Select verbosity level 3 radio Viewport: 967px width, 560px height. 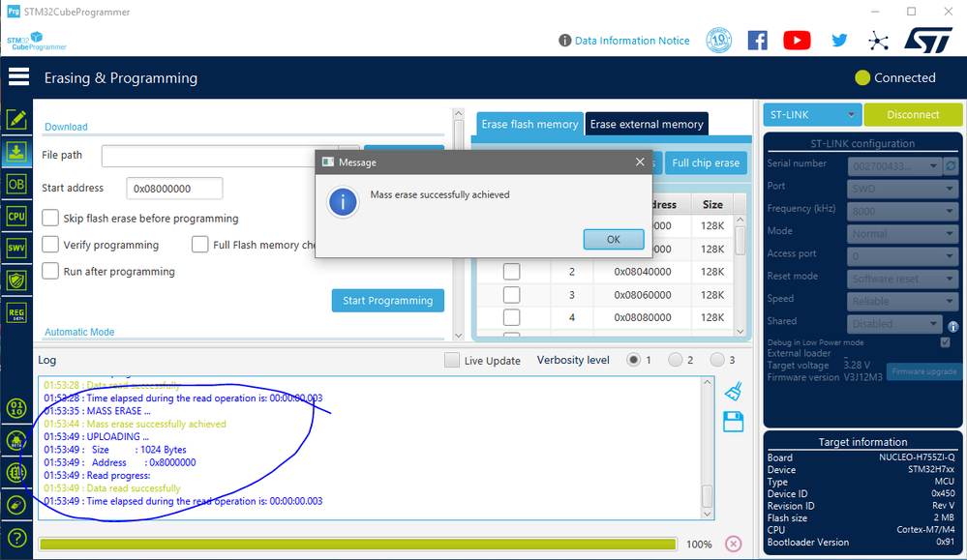(x=717, y=360)
